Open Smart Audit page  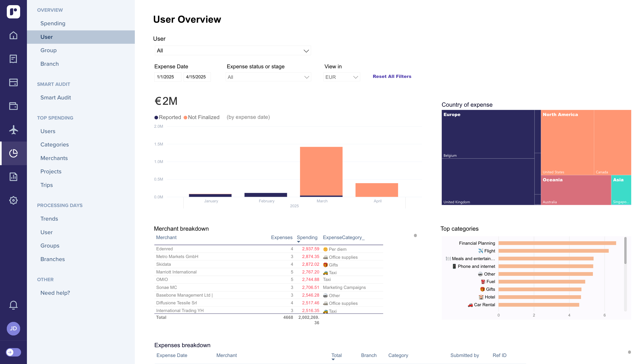pos(55,98)
